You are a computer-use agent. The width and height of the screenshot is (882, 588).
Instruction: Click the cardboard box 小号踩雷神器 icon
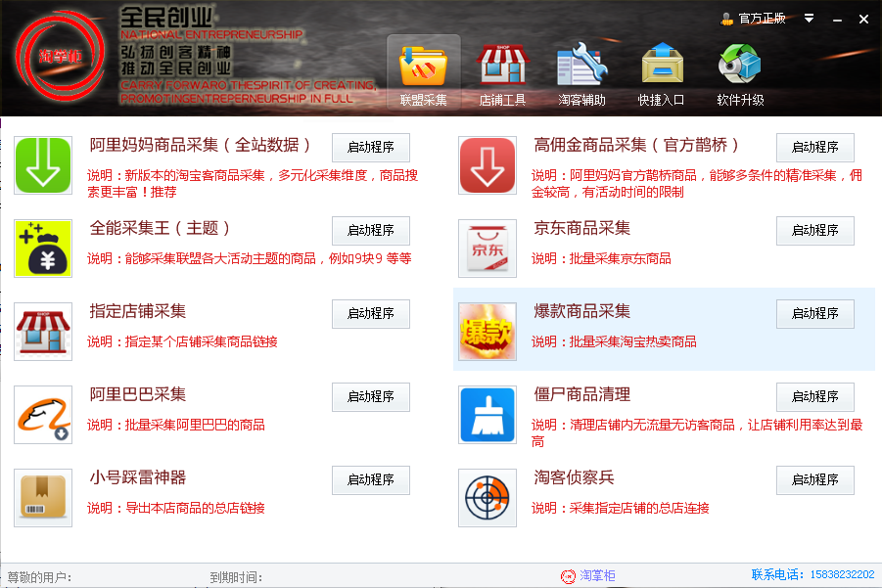pyautogui.click(x=43, y=498)
